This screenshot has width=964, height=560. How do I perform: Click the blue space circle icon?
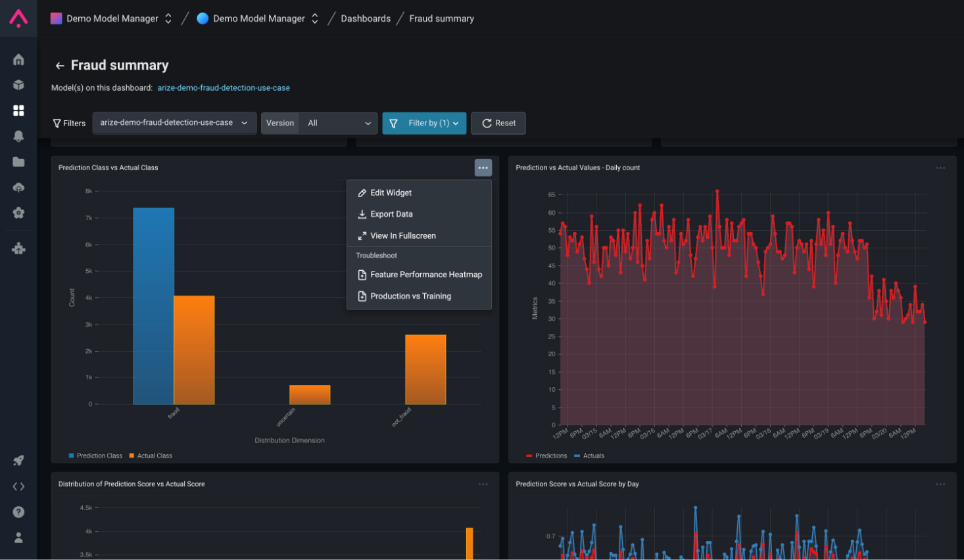tap(203, 18)
